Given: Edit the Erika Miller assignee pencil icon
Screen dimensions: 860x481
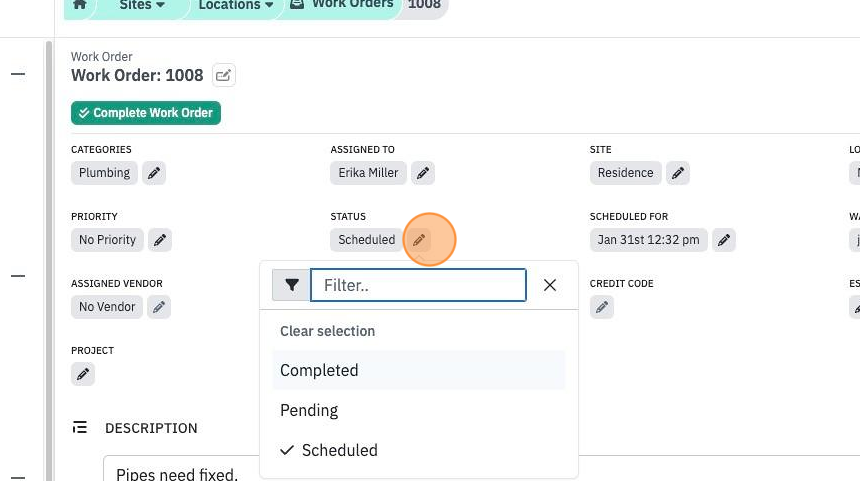Looking at the screenshot, I should coord(423,173).
